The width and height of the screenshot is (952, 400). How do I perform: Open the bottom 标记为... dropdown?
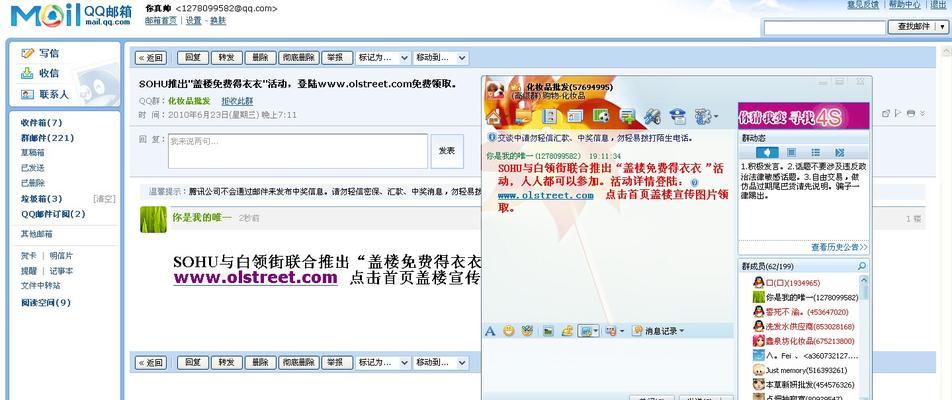click(383, 362)
